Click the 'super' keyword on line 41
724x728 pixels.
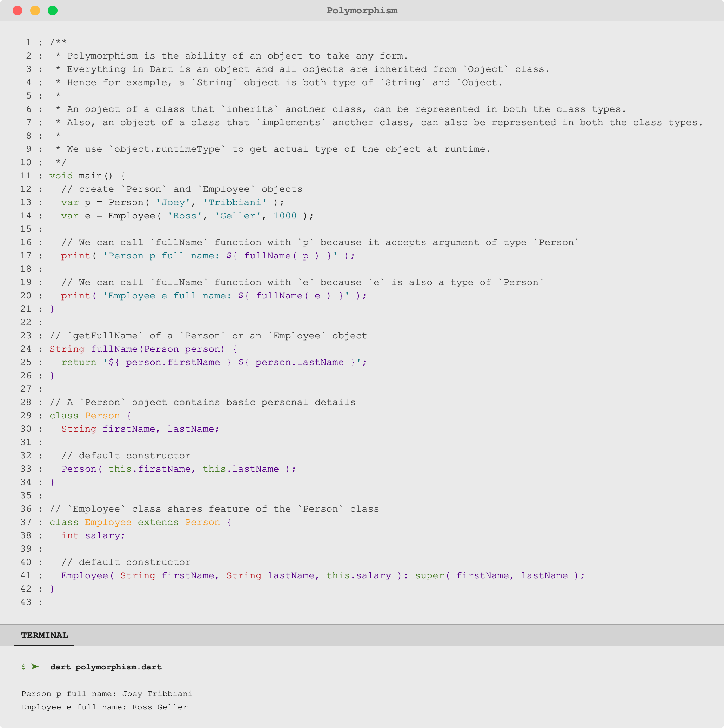pos(430,575)
